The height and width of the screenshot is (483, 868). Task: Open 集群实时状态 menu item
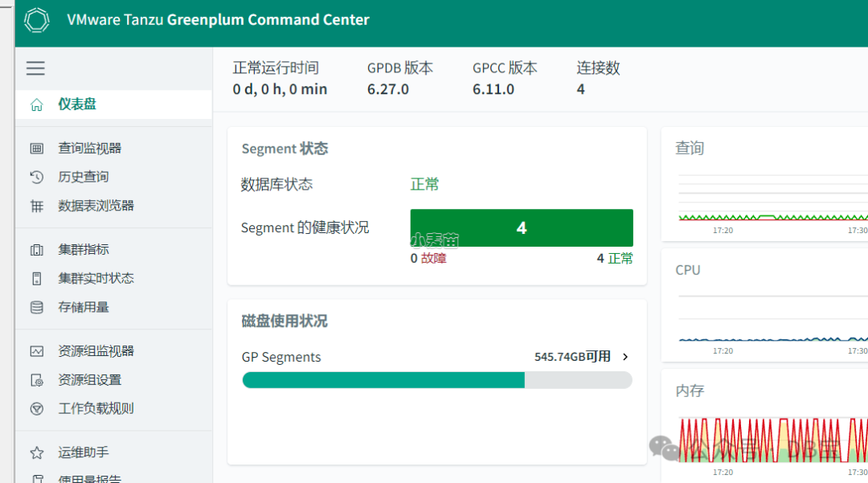point(96,278)
